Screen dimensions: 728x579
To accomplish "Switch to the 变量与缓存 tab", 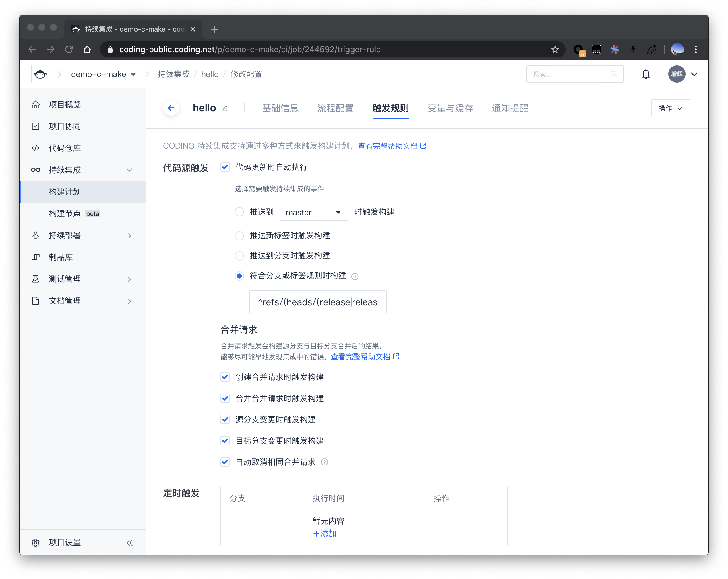I will point(450,108).
